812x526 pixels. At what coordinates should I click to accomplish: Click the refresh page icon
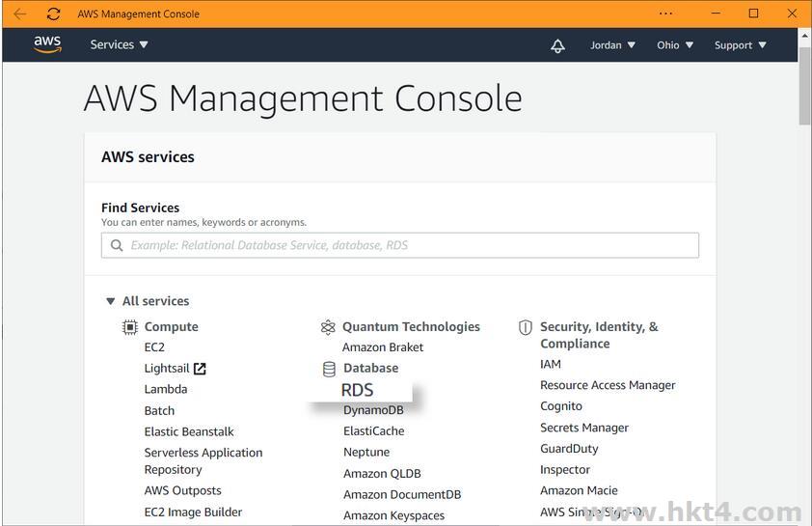pos(53,14)
